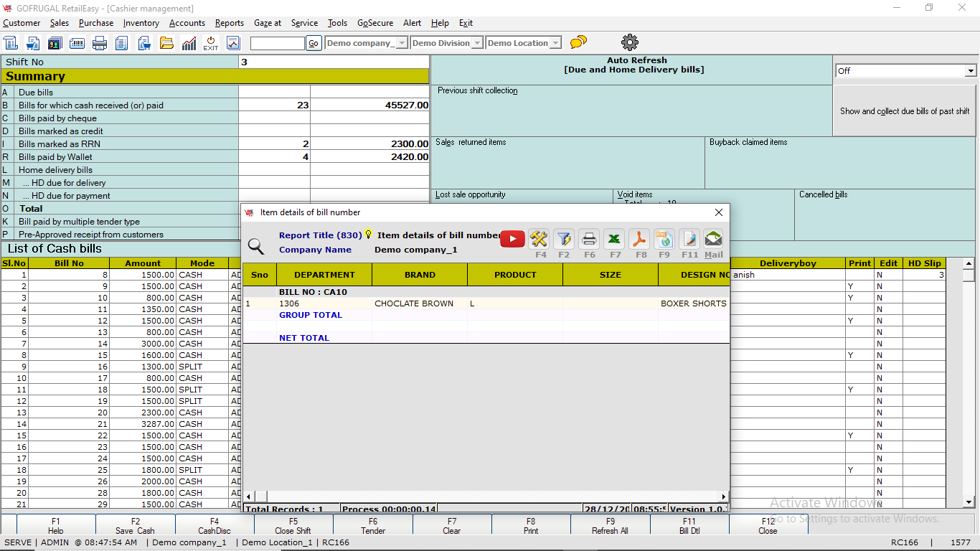Open the chat bubbles icon in toolbar
The image size is (980, 551).
coord(578,42)
